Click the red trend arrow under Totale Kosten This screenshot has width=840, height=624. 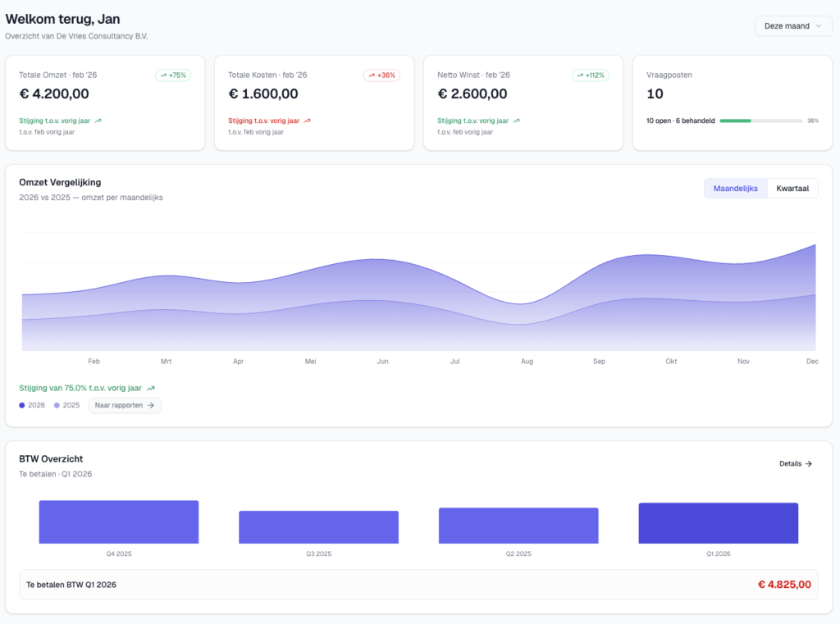pos(308,121)
